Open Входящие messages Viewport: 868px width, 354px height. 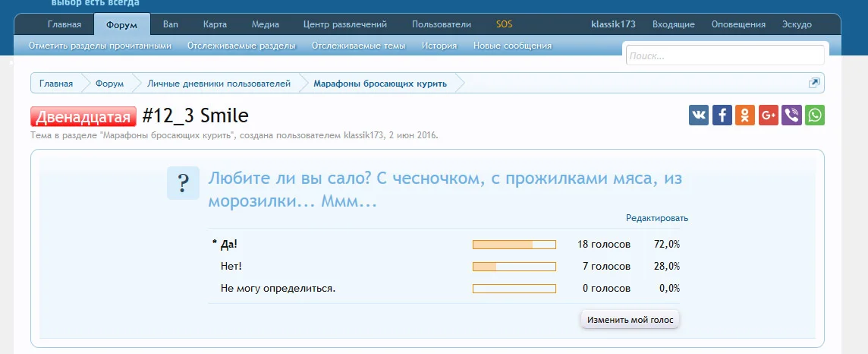pos(673,24)
